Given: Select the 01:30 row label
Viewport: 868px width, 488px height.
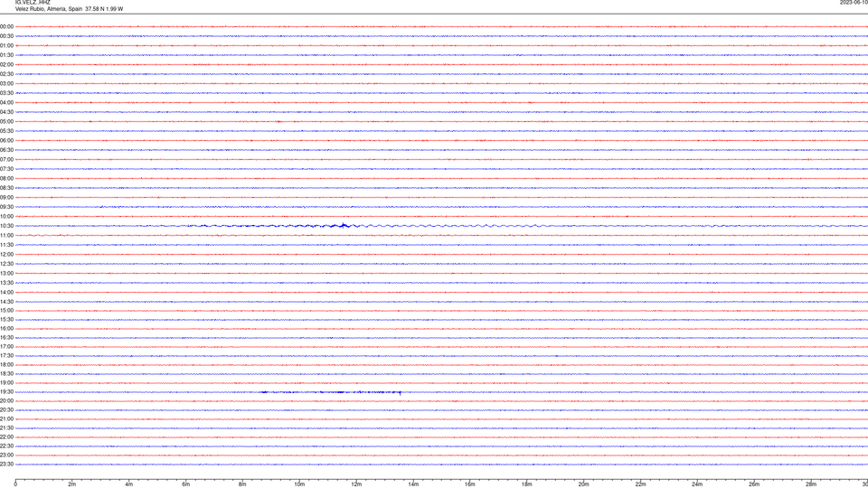Looking at the screenshot, I should (6, 55).
